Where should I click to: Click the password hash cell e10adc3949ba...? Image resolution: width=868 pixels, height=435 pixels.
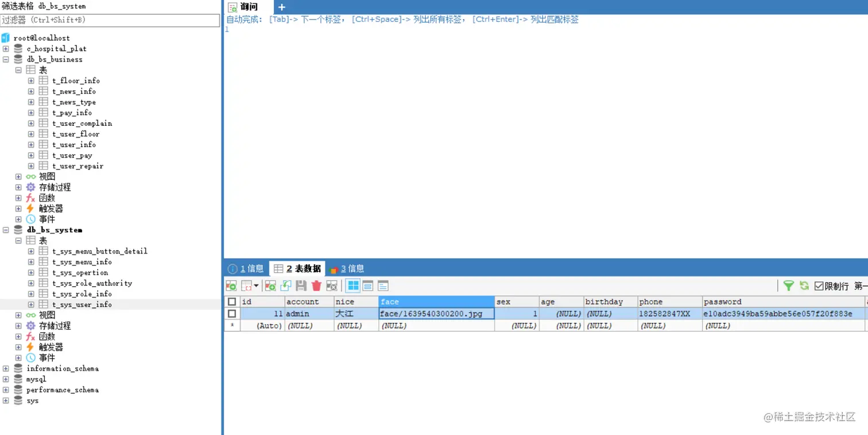click(784, 314)
